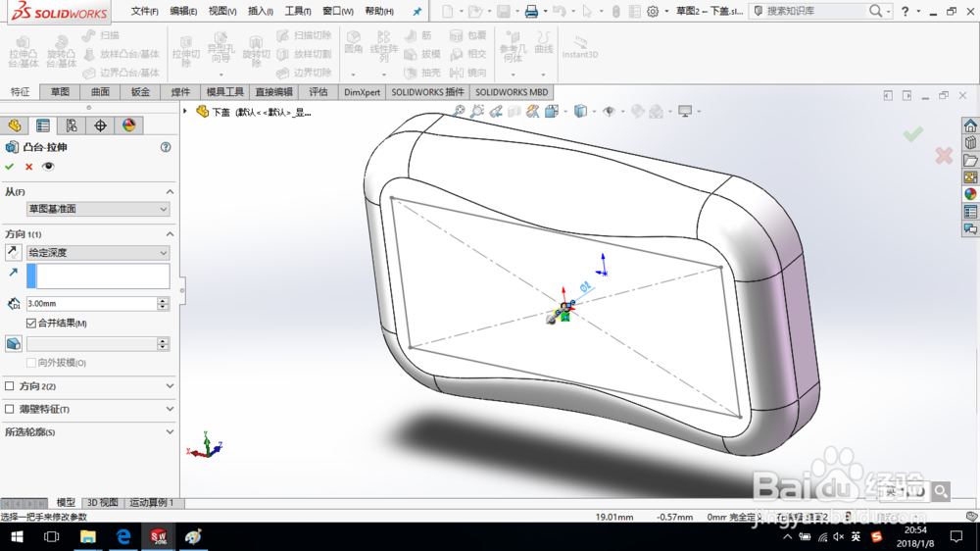Open File Explorer from taskbar
This screenshot has height=551, width=980.
87,536
